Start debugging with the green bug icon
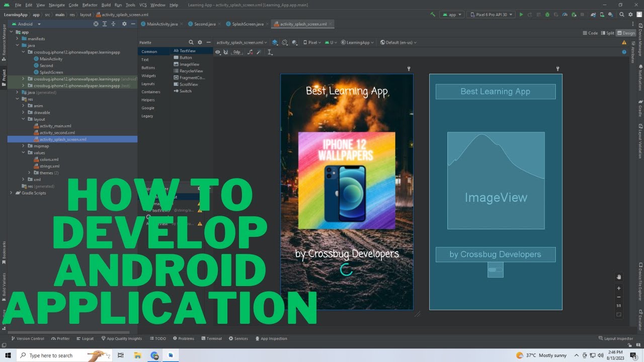Image resolution: width=644 pixels, height=362 pixels. pyautogui.click(x=547, y=15)
